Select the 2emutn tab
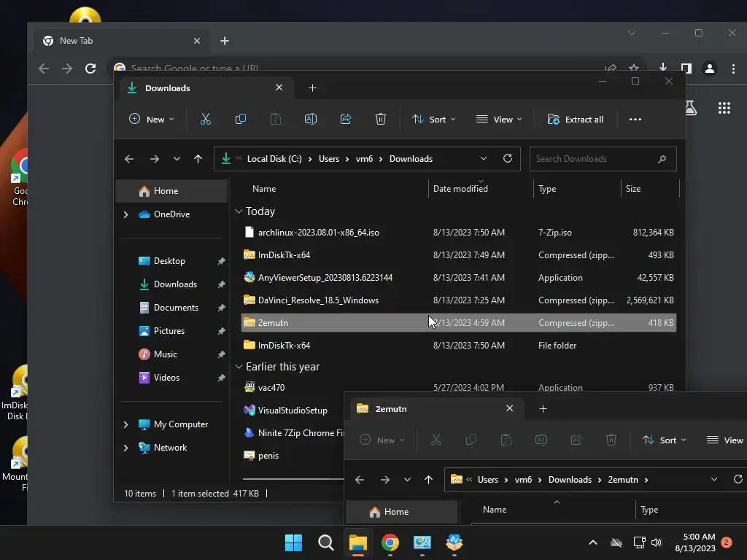The height and width of the screenshot is (560, 747). [x=436, y=408]
